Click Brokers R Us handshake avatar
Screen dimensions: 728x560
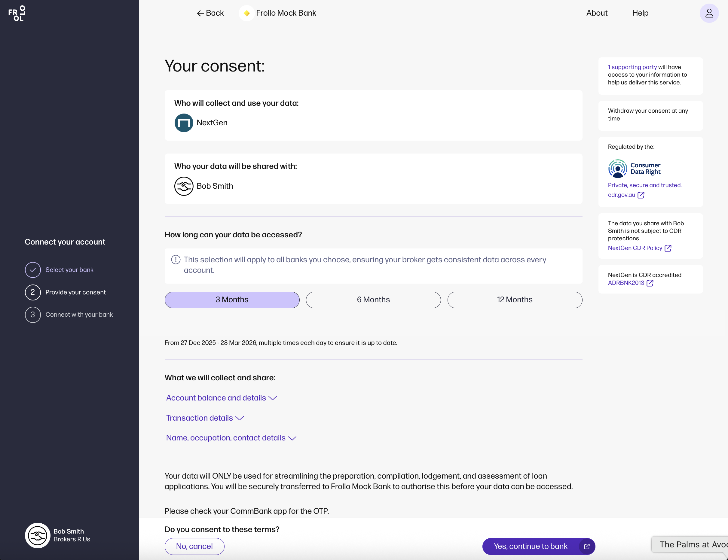[x=37, y=535]
